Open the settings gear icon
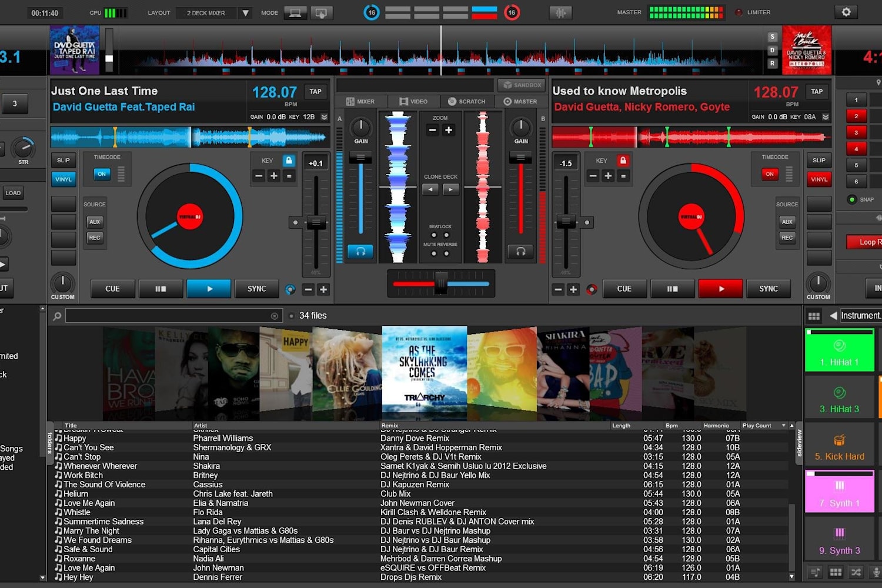The height and width of the screenshot is (588, 882). (846, 12)
